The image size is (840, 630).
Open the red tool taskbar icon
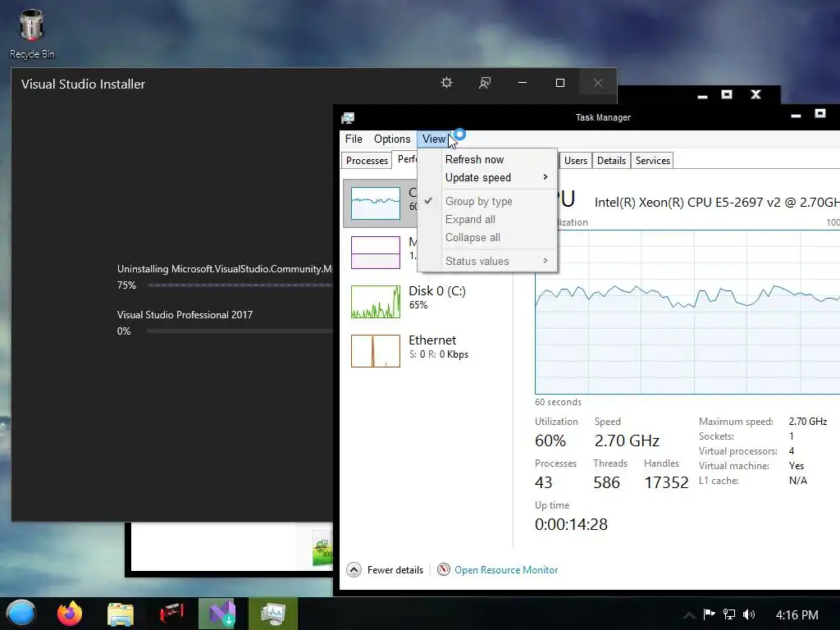(x=171, y=614)
